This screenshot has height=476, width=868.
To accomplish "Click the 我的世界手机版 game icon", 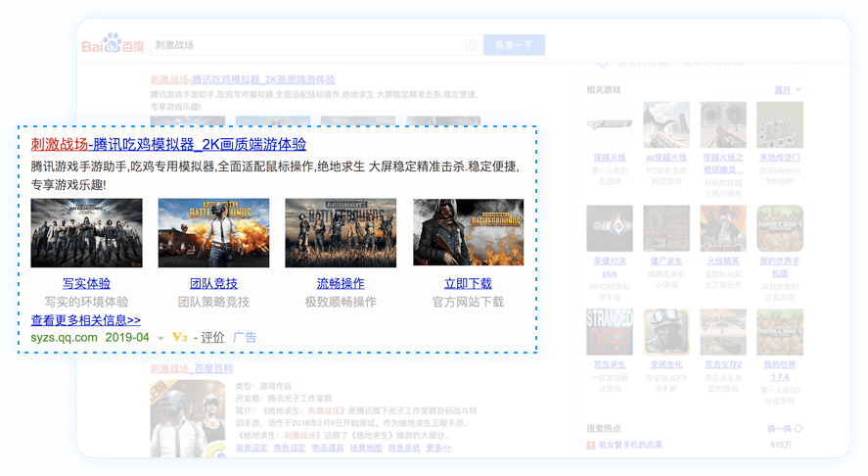I will (x=779, y=229).
